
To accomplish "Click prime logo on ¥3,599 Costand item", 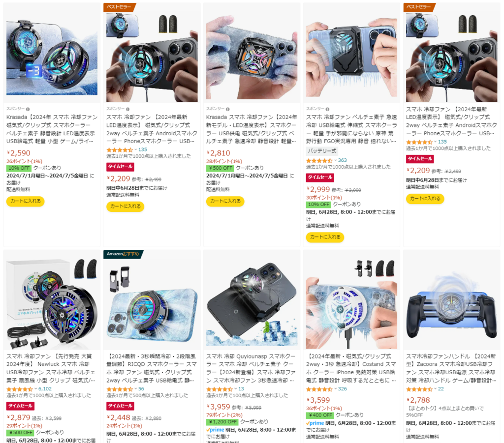I will tap(315, 423).
